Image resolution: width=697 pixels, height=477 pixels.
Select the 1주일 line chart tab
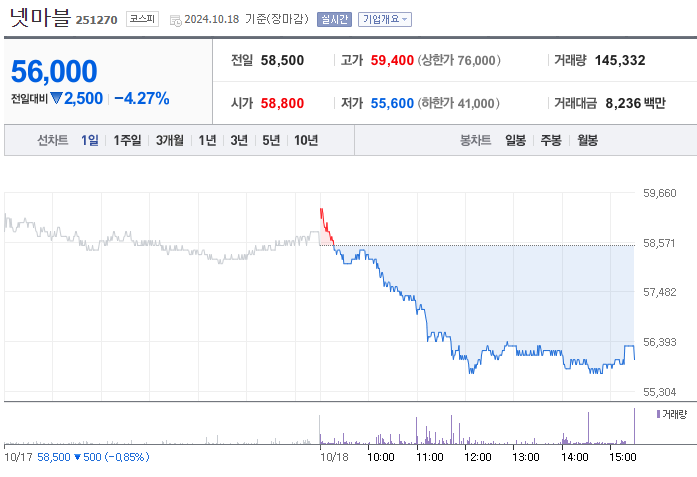pos(127,140)
